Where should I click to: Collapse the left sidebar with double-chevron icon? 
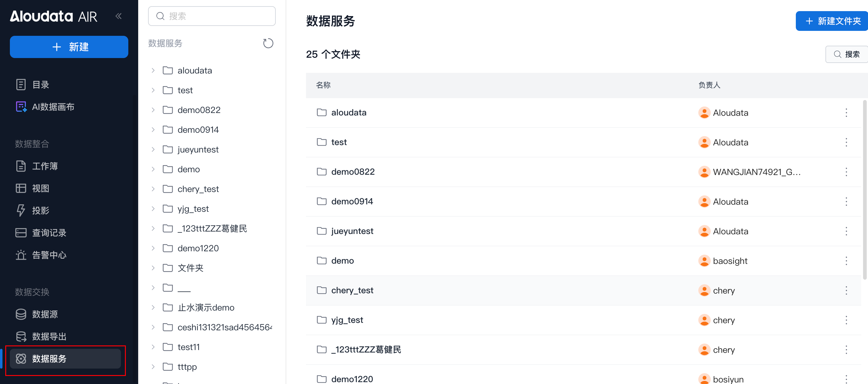tap(118, 16)
